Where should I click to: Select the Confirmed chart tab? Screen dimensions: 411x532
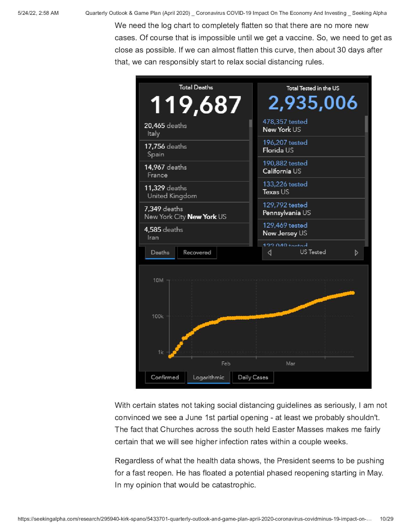click(165, 377)
